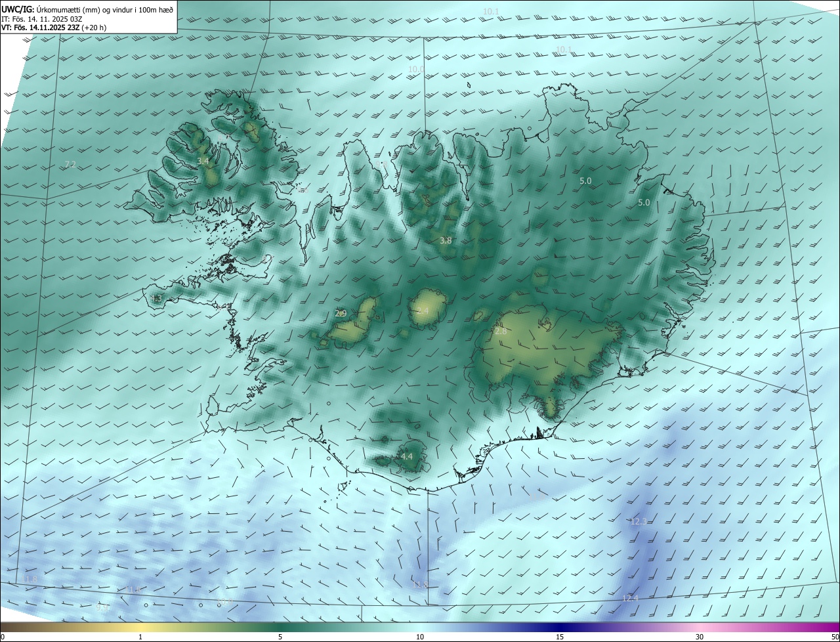The width and height of the screenshot is (840, 642).
Task: Click the 3.4 value in the Westfjords
Action: pyautogui.click(x=203, y=161)
